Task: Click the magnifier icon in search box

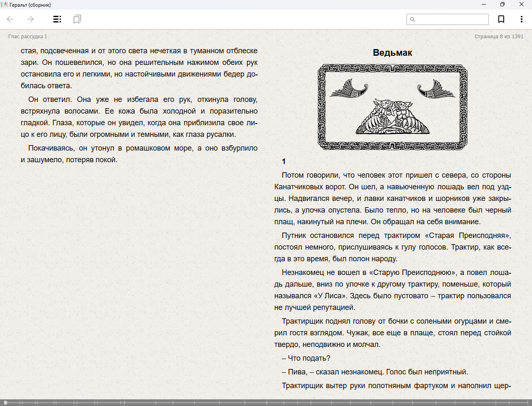Action: (413, 19)
